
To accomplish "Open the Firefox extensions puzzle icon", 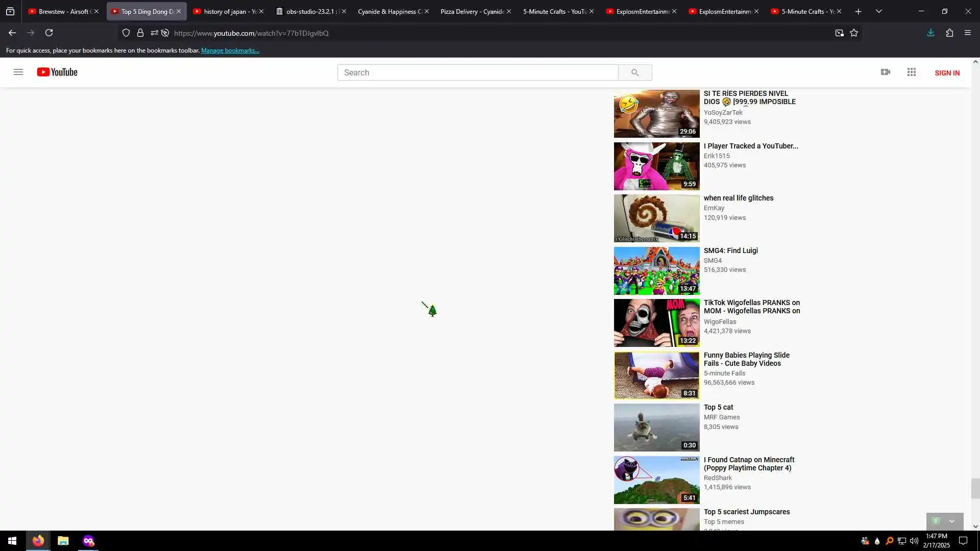I will coord(949,33).
